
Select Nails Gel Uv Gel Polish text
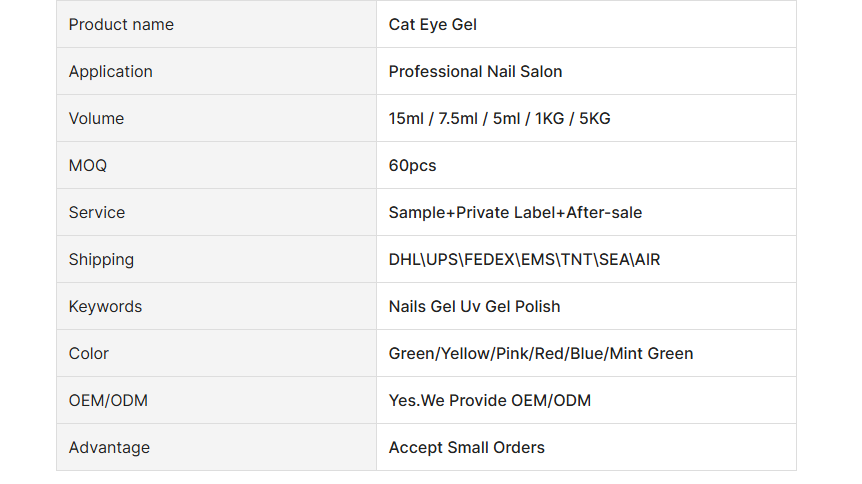(474, 306)
